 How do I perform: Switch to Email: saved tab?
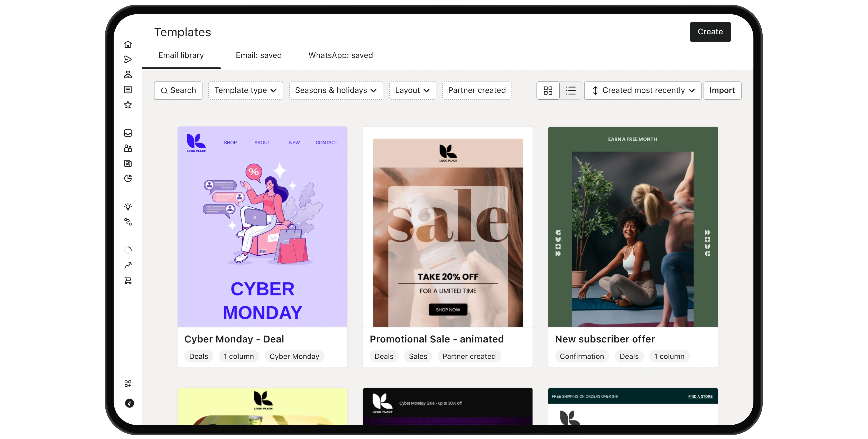pyautogui.click(x=258, y=55)
